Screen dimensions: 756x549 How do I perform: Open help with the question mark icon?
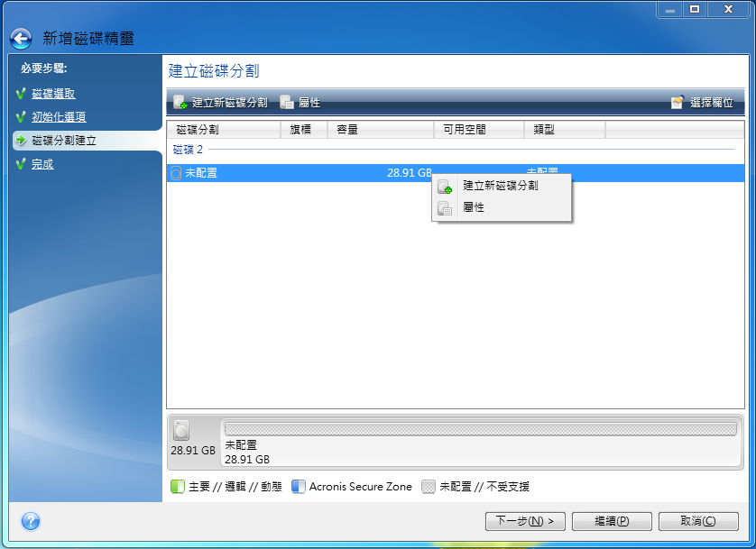31,521
